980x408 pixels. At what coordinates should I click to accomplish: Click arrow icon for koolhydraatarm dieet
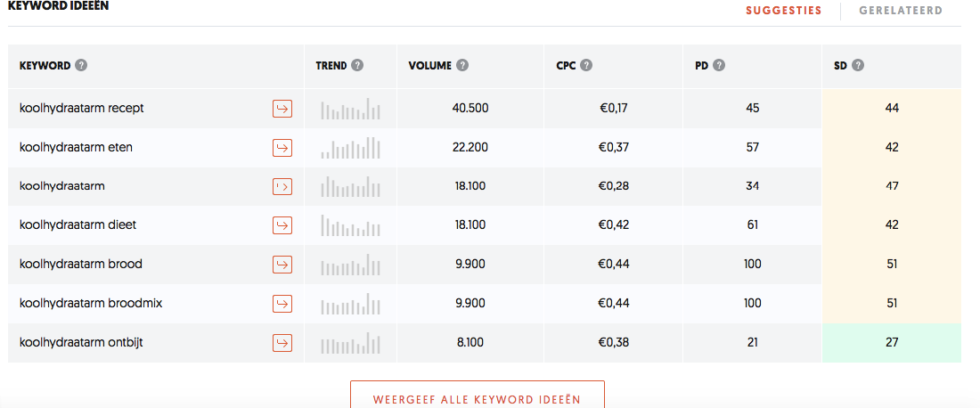282,225
